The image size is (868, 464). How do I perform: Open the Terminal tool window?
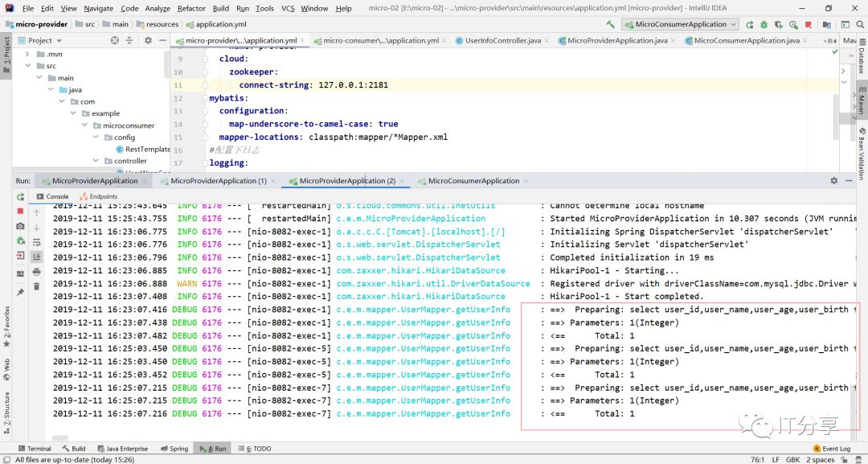pos(35,449)
